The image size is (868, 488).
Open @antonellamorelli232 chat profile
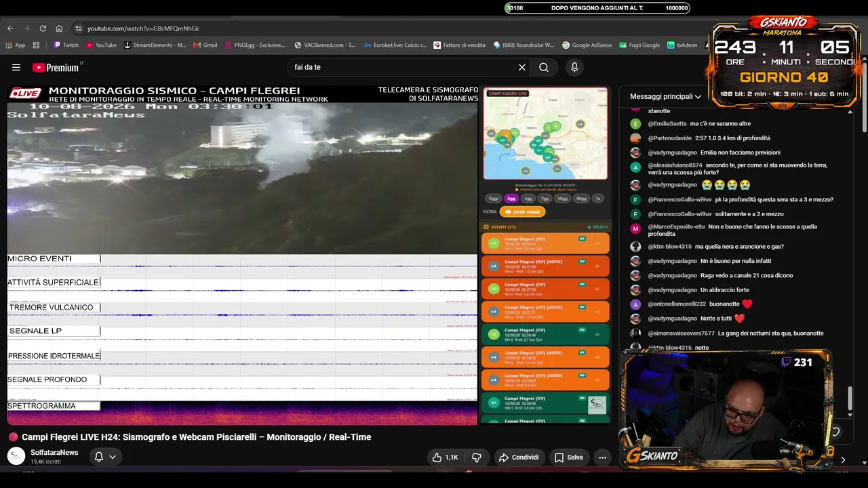coord(677,304)
